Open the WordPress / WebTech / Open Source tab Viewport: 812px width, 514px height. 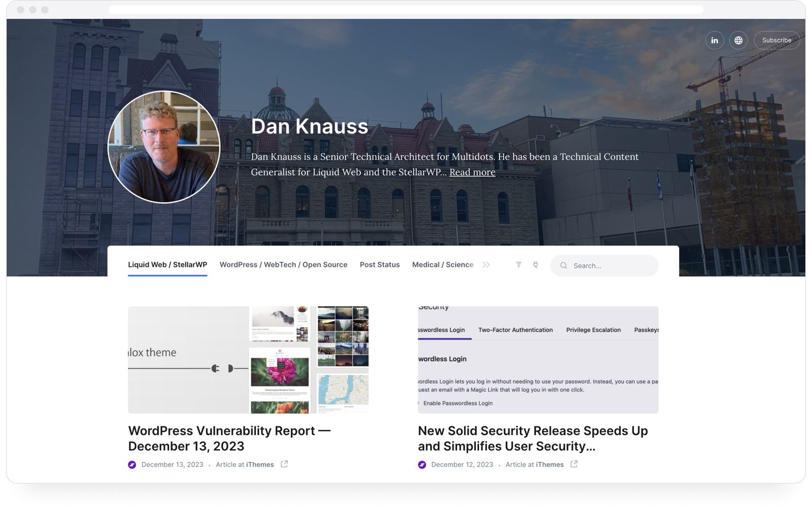(283, 264)
